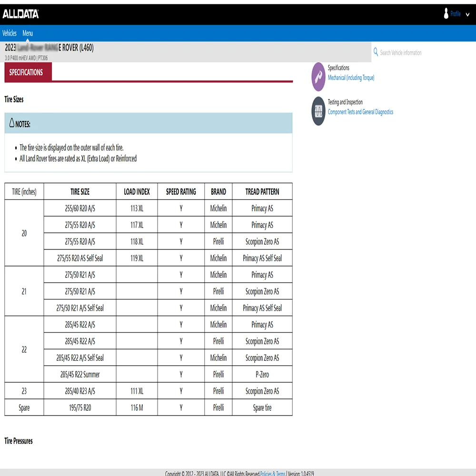
Task: Select the 195/75 R20 spare size cell
Action: click(80, 407)
